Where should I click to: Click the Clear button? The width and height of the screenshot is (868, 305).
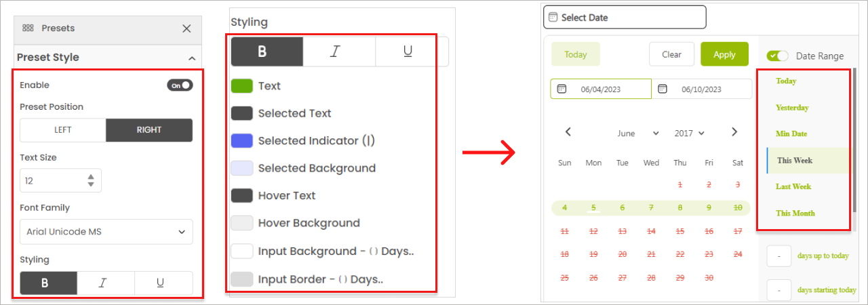(671, 54)
